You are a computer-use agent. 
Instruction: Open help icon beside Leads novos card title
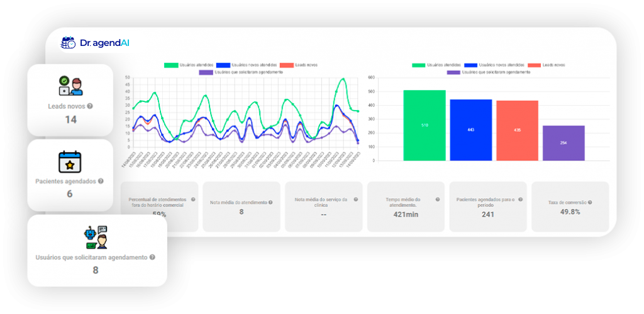click(90, 106)
